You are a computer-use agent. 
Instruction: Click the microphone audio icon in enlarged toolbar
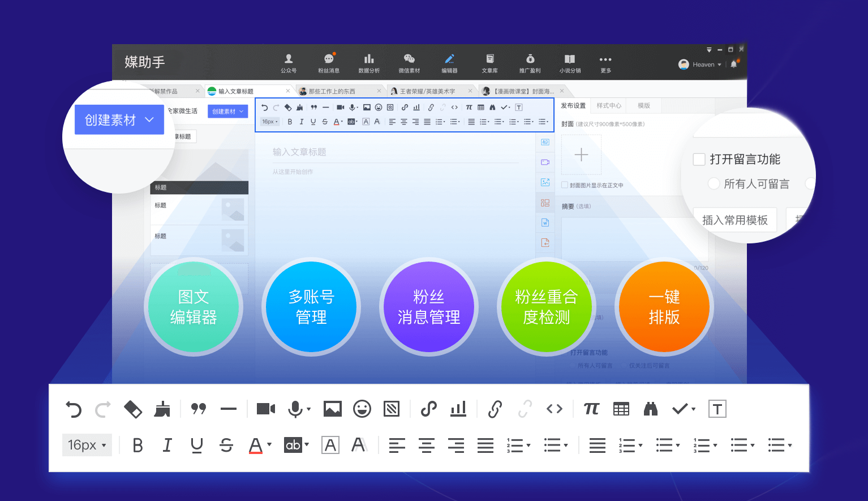click(295, 409)
